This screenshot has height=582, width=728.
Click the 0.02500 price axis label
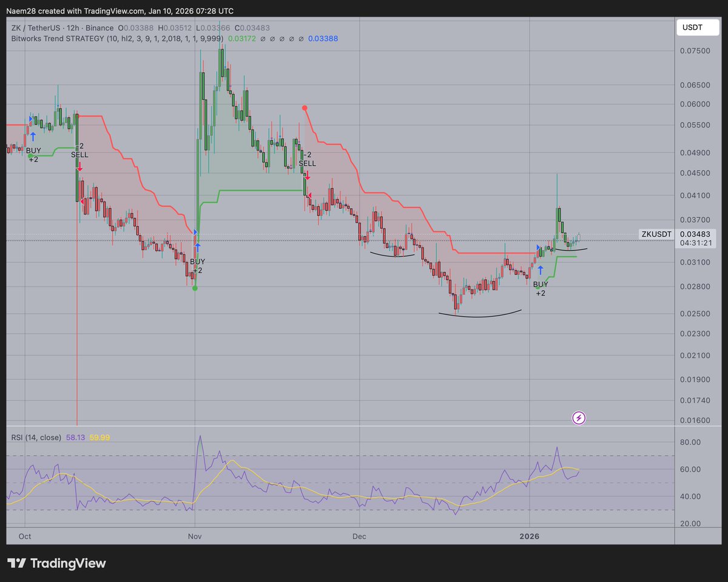click(696, 314)
